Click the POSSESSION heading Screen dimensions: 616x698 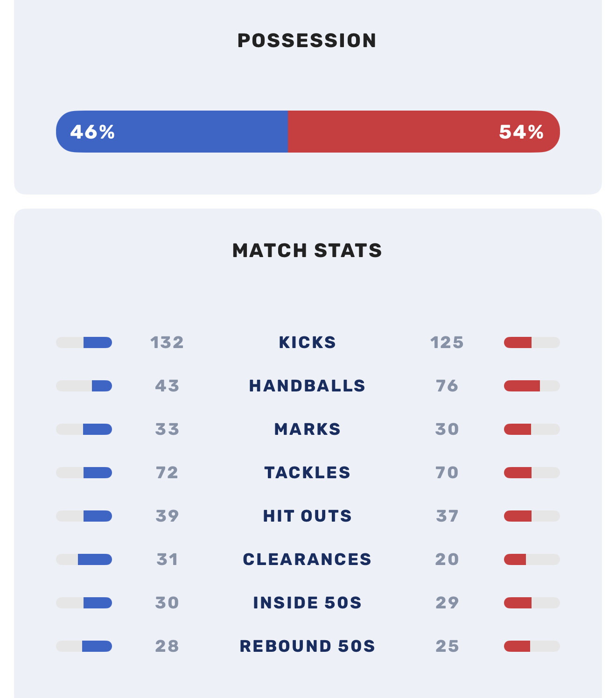307,41
